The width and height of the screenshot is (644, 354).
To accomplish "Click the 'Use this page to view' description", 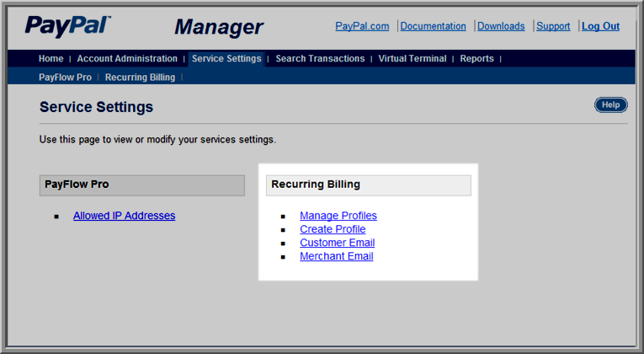I will point(157,140).
